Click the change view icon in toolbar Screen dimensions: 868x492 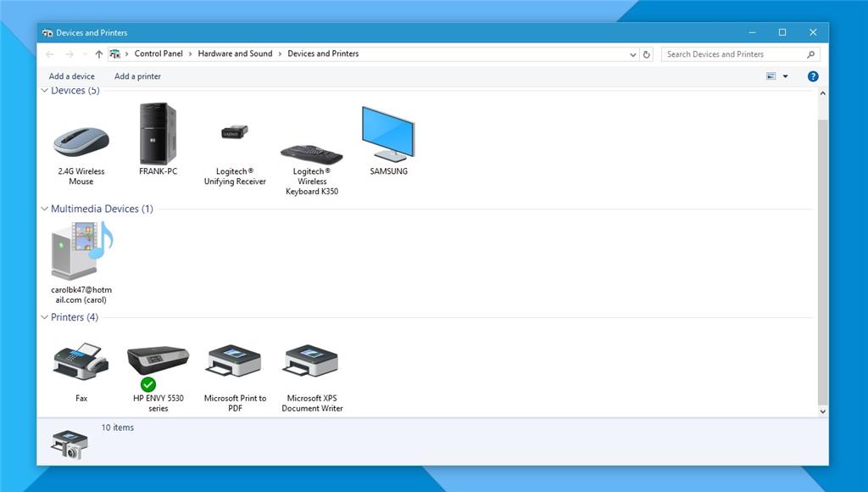[x=771, y=75]
